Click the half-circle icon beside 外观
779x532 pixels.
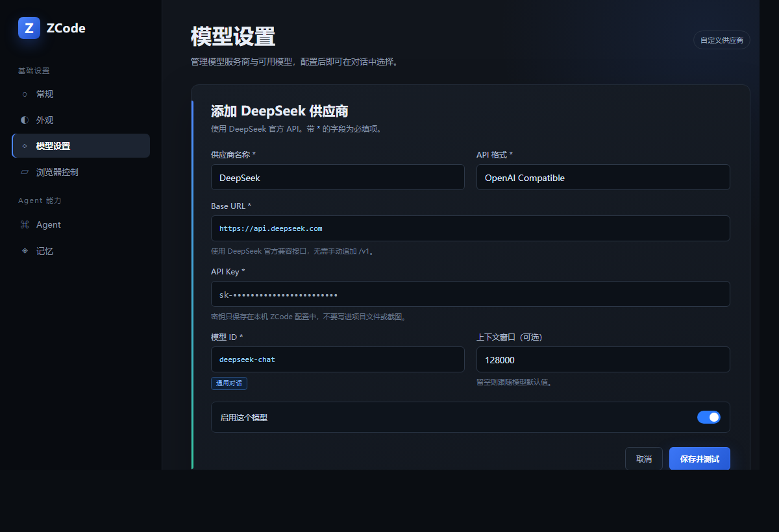[x=25, y=120]
